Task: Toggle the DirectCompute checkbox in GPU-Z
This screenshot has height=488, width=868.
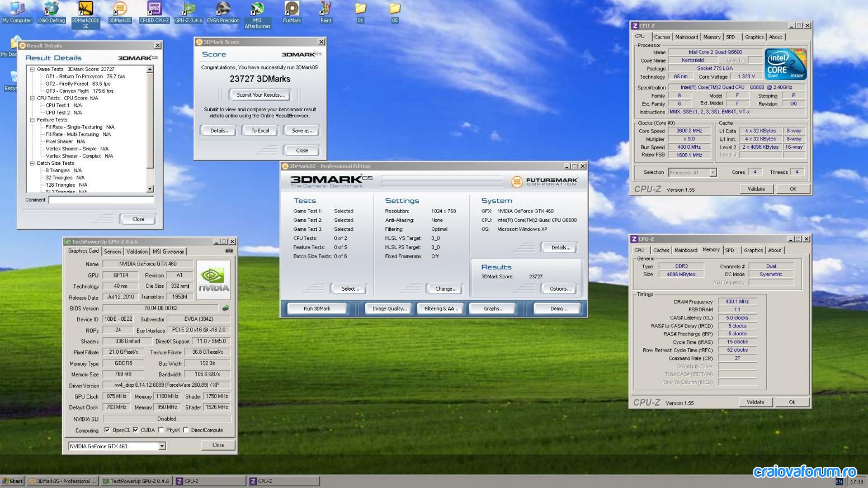Action: [186, 430]
